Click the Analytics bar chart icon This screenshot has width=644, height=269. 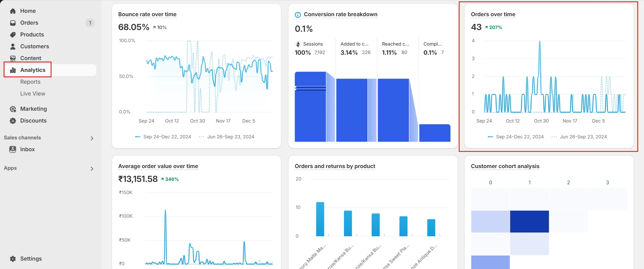coord(13,70)
